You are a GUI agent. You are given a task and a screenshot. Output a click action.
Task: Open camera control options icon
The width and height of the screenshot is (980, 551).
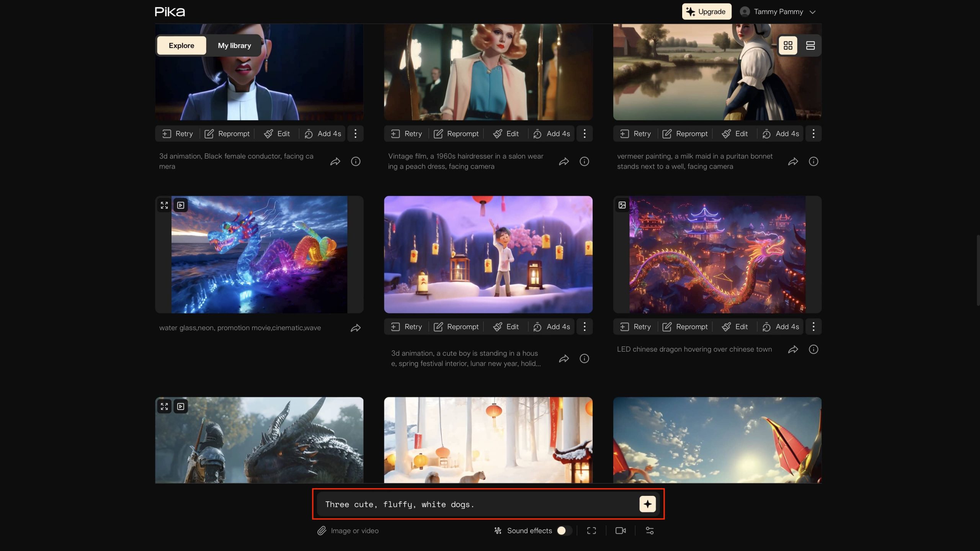[621, 530]
